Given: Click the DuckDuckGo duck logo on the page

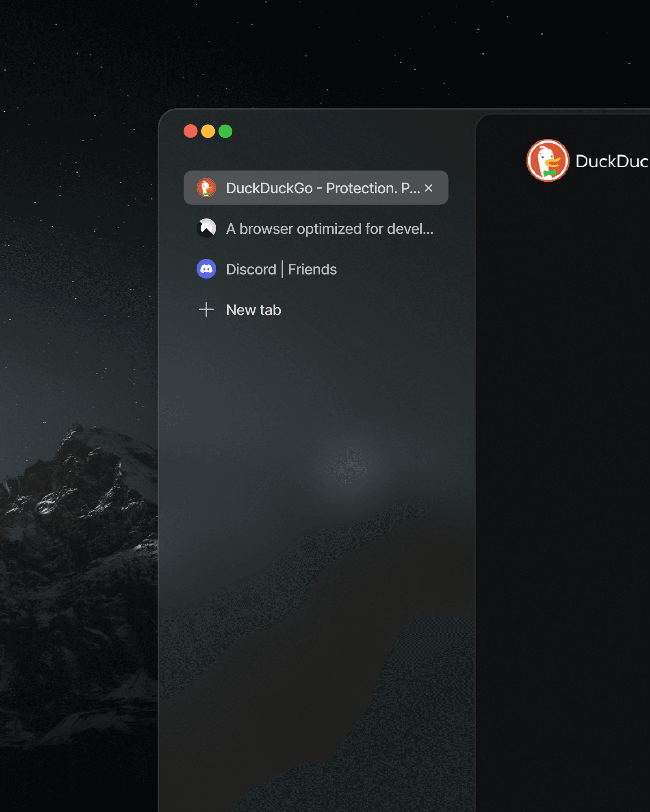Looking at the screenshot, I should point(548,160).
